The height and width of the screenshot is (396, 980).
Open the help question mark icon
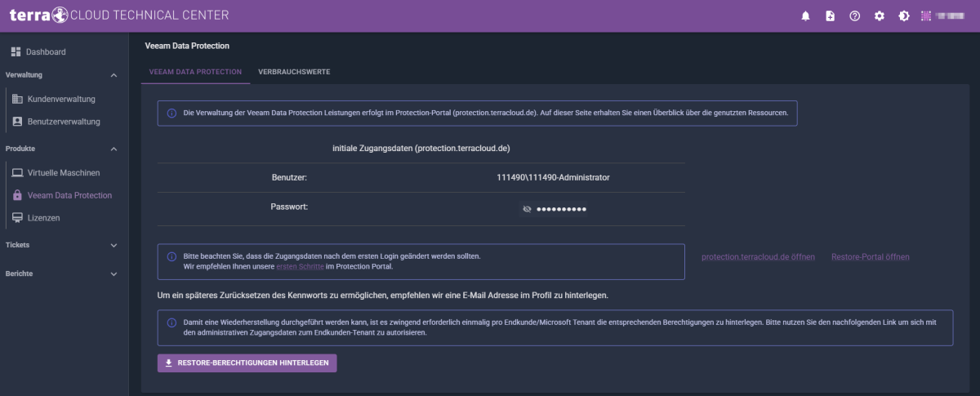point(854,16)
